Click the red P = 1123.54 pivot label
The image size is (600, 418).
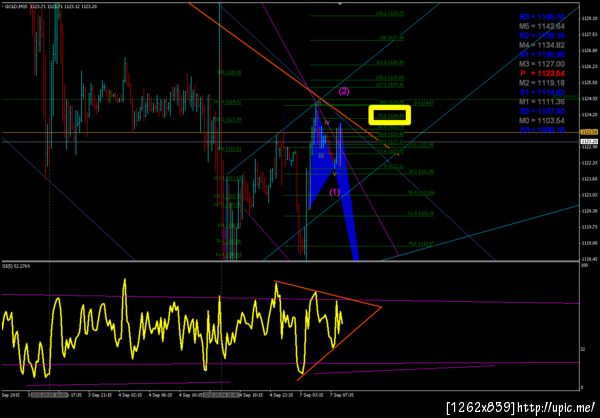[x=542, y=73]
